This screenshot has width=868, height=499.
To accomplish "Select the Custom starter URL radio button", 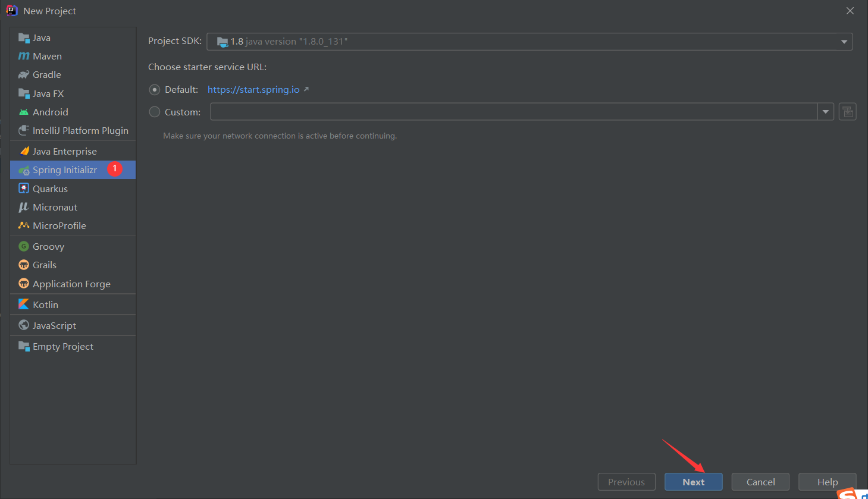I will (x=155, y=112).
